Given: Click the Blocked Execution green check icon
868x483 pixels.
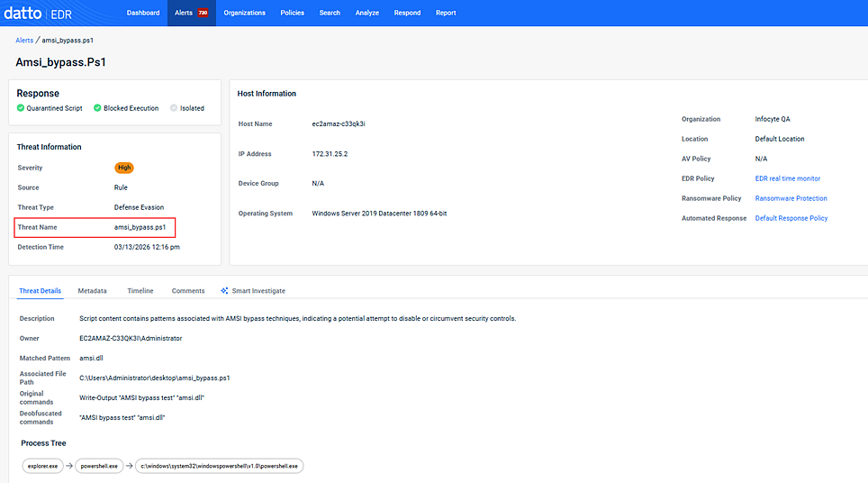Looking at the screenshot, I should pos(96,108).
